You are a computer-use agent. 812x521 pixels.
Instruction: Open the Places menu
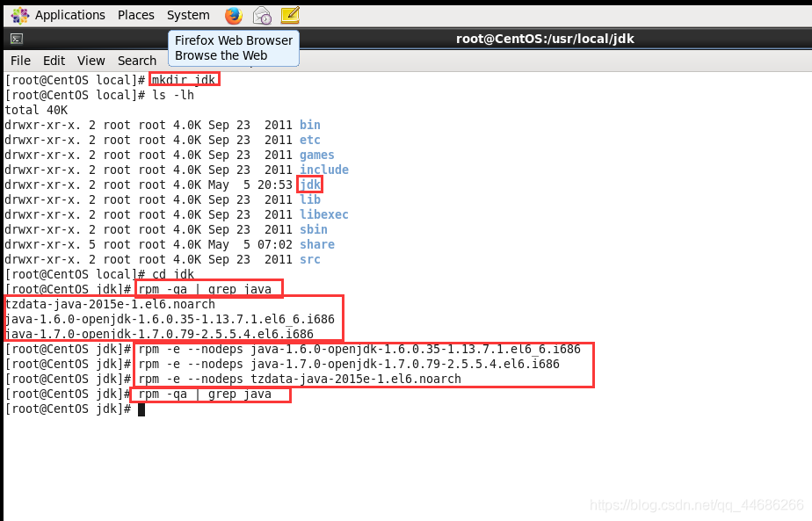pos(135,15)
